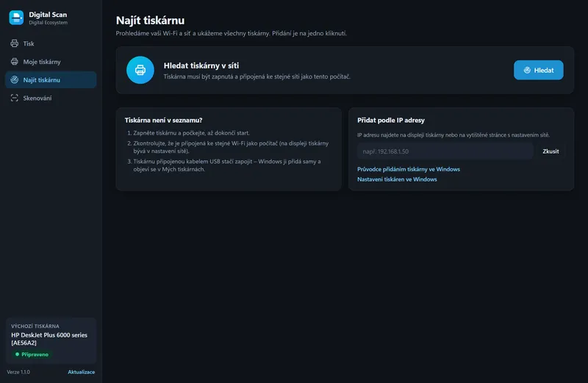The width and height of the screenshot is (588, 383).
Task: Click the Digital Scan app logo icon
Action: coord(16,18)
